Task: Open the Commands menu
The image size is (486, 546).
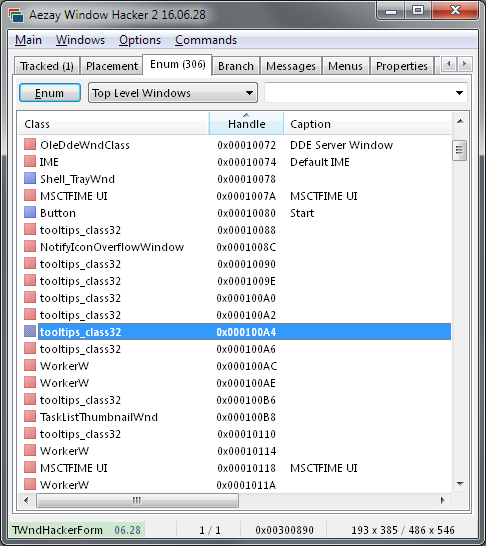Action: point(206,40)
